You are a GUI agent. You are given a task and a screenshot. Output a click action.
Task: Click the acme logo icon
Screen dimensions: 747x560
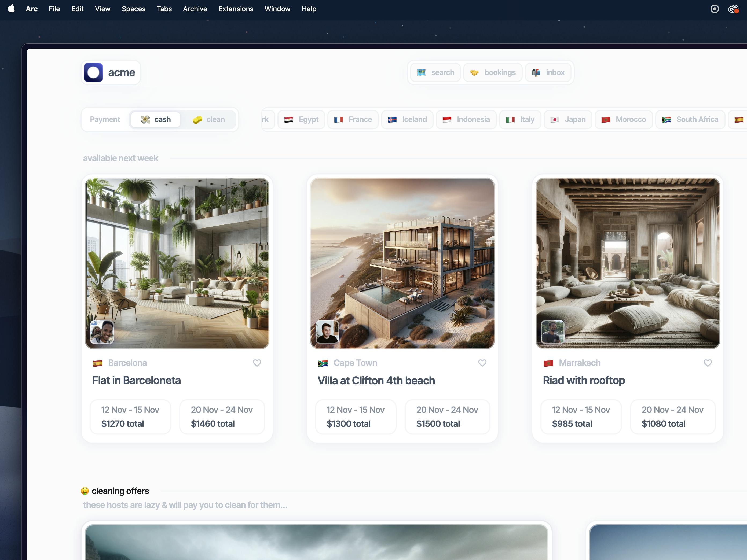(93, 72)
